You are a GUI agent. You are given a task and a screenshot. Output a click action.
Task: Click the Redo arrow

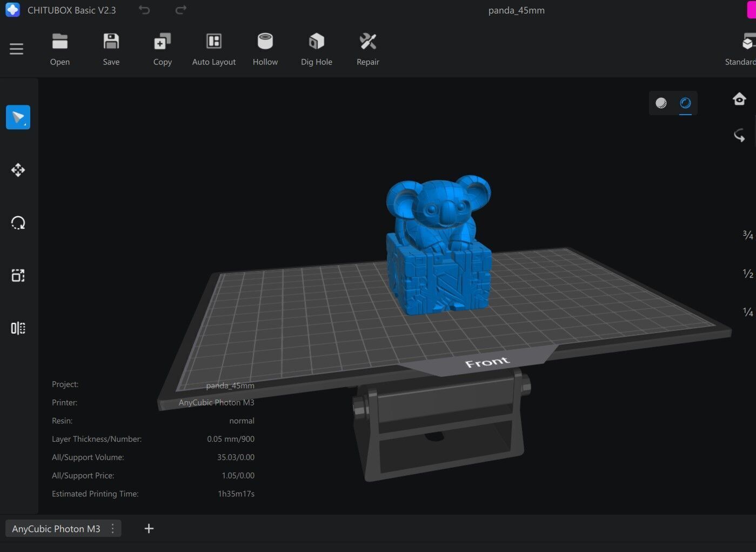click(x=181, y=10)
